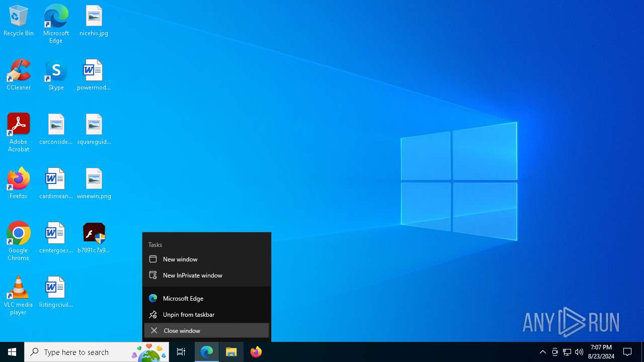
Task: Launch Microsoft Edge from the jump list
Action: point(207,299)
